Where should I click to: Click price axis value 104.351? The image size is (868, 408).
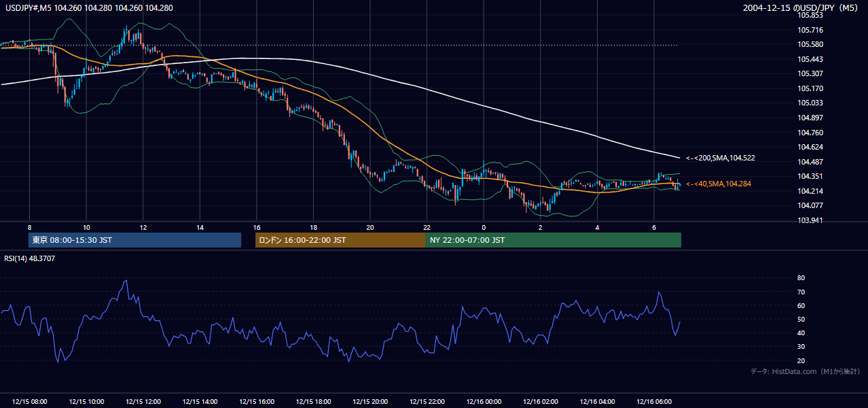(811, 176)
